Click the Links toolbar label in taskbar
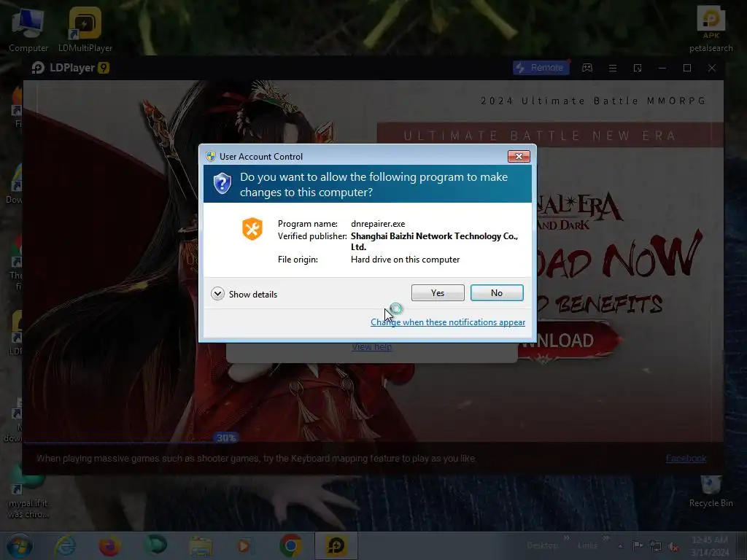 (587, 545)
